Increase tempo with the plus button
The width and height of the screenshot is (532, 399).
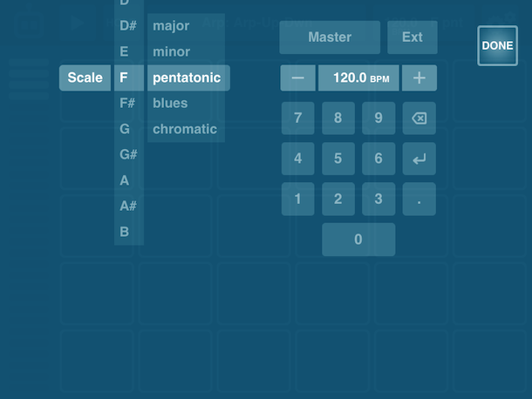click(419, 78)
